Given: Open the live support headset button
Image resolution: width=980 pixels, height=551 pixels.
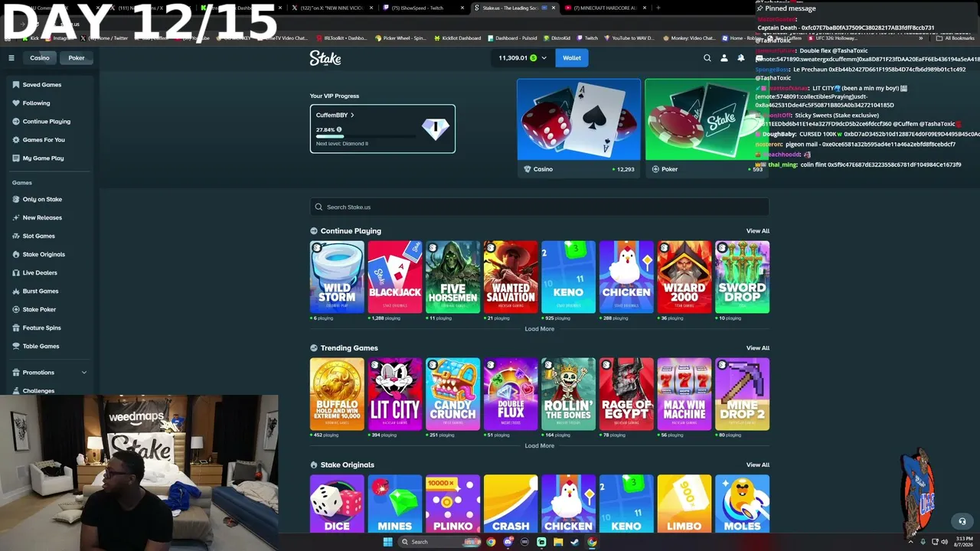Looking at the screenshot, I should click(962, 522).
